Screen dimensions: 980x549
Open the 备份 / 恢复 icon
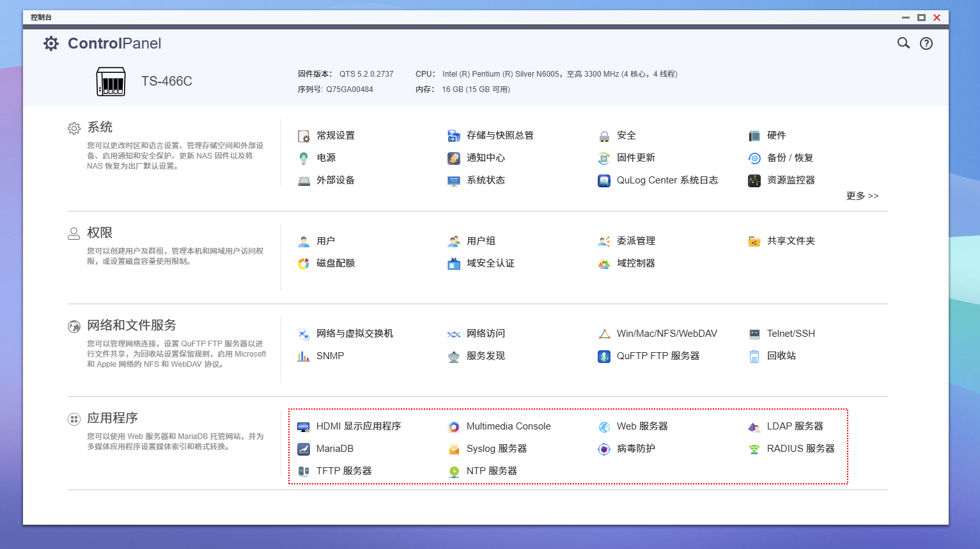(x=754, y=158)
